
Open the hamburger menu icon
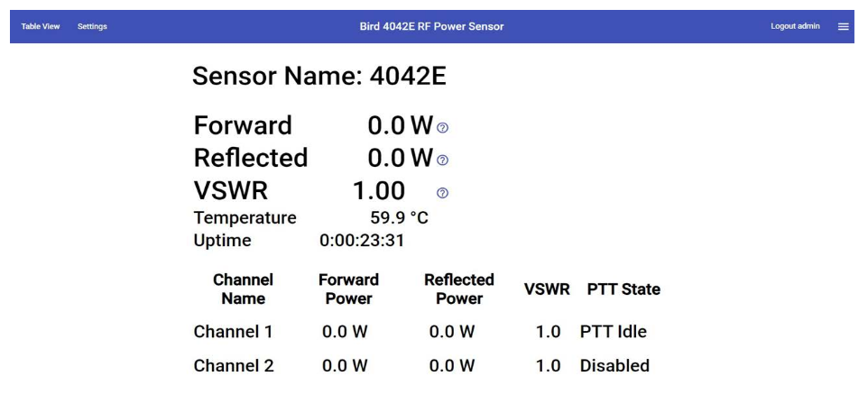tap(844, 26)
